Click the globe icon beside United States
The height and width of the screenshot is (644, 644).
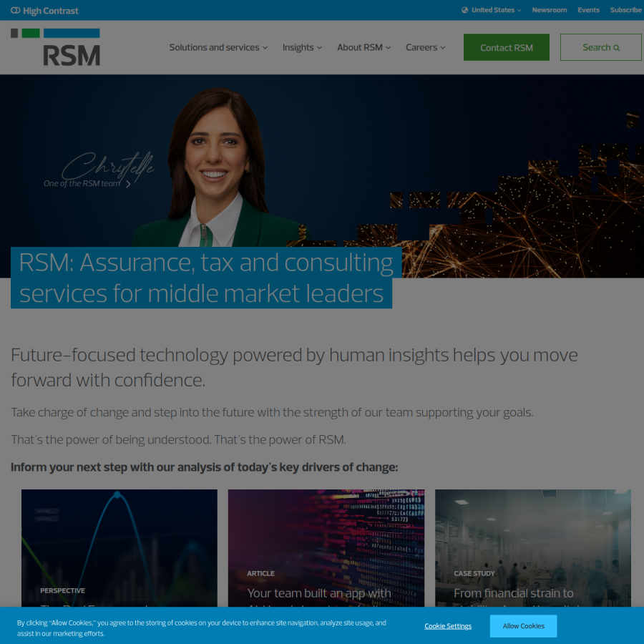464,10
